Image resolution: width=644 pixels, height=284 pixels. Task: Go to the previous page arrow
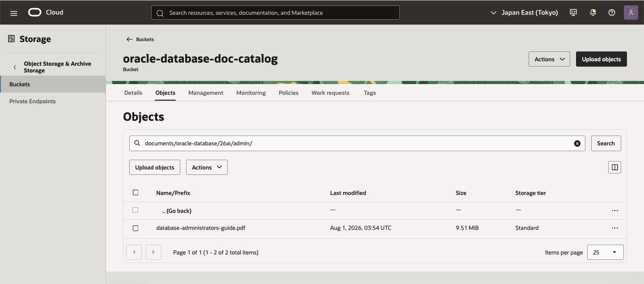click(134, 252)
